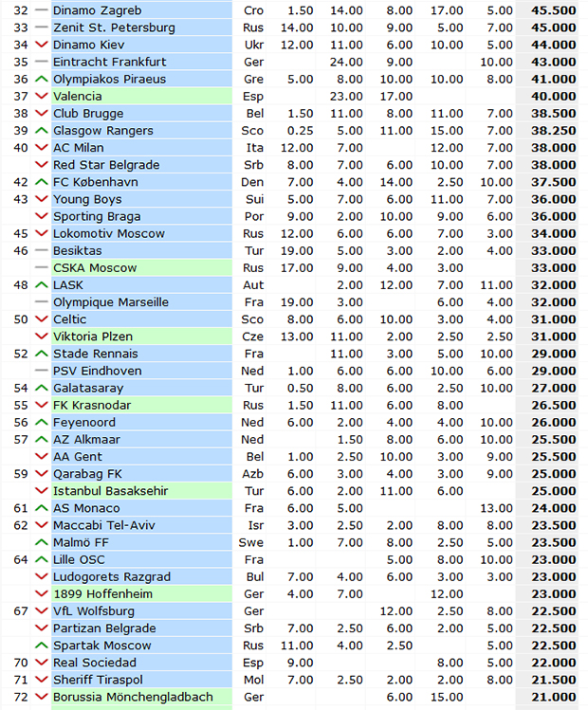Open the Viktoria Plzen team link

93,337
